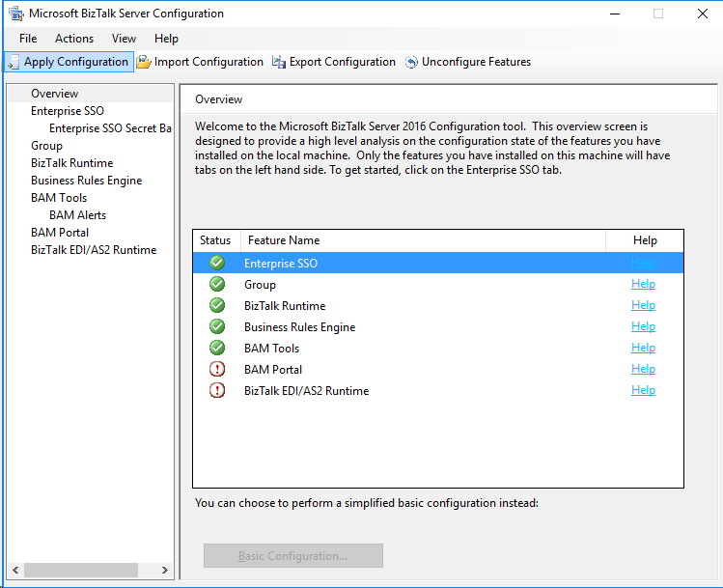This screenshot has width=723, height=588.
Task: Select Business Rules Engine in left tree
Action: [86, 181]
